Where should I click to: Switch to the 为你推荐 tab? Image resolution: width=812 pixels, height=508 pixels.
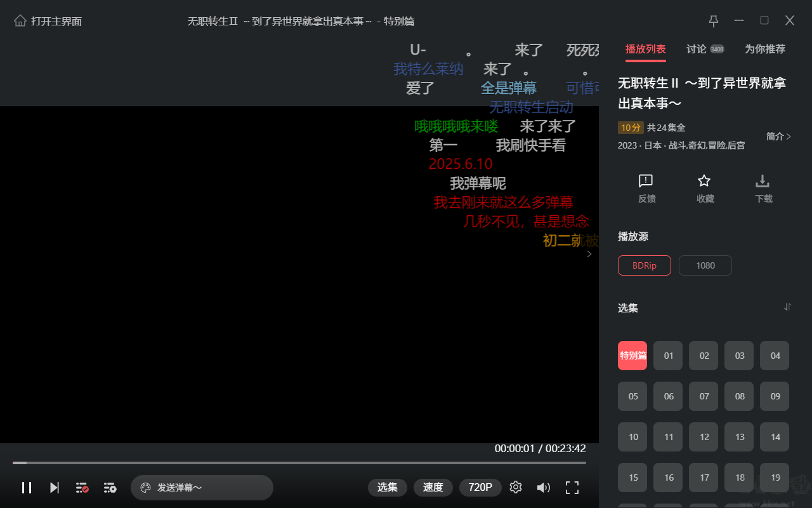pos(765,49)
